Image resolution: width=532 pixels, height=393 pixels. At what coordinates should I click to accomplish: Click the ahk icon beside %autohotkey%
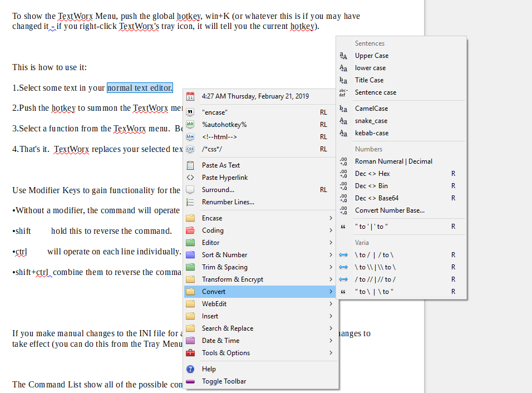click(190, 125)
